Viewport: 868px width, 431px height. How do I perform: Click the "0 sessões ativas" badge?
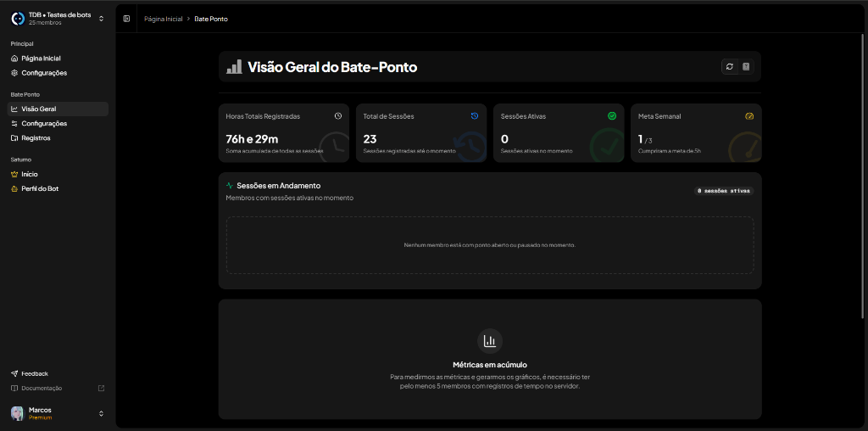pos(724,191)
